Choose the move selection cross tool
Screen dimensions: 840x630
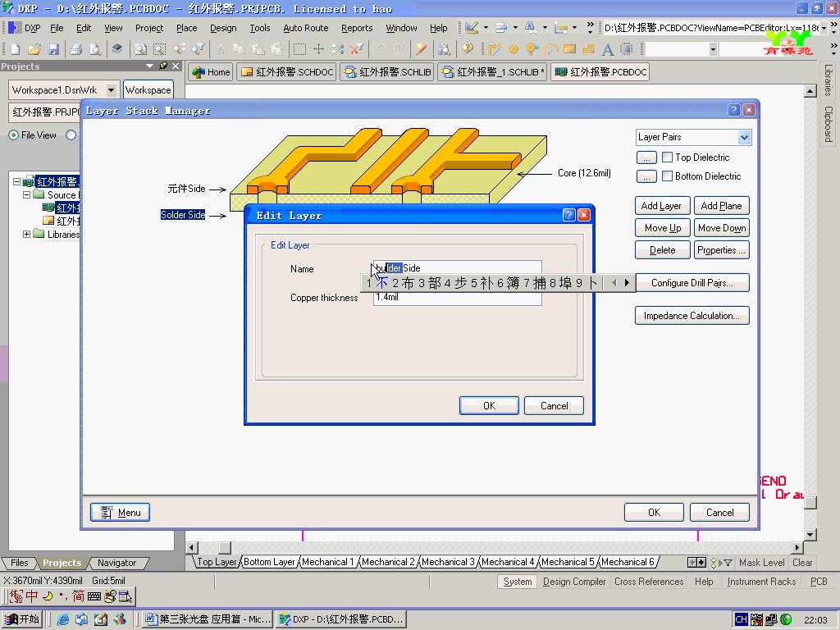318,50
